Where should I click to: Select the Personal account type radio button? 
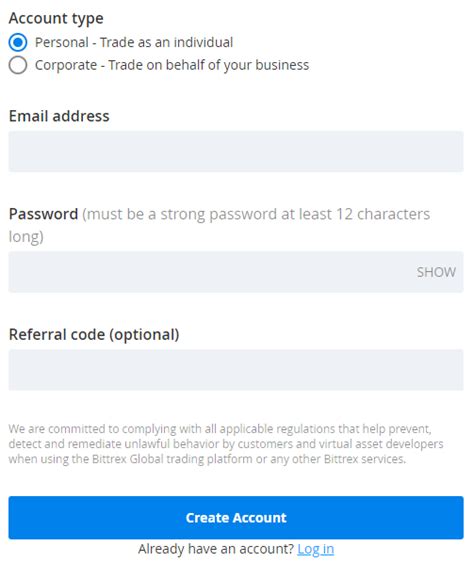coord(18,42)
